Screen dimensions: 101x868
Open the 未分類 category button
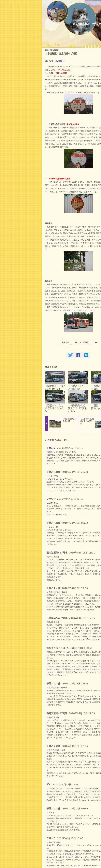tap(65, 342)
